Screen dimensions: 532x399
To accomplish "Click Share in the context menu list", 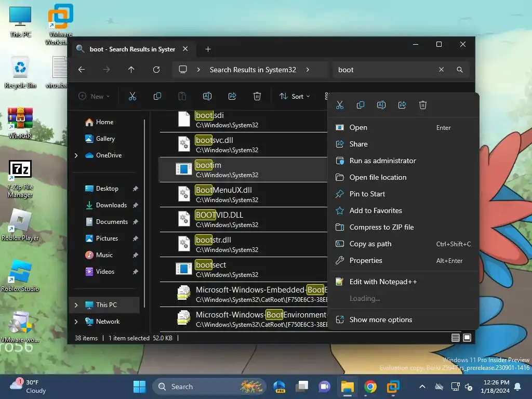I will [404, 144].
